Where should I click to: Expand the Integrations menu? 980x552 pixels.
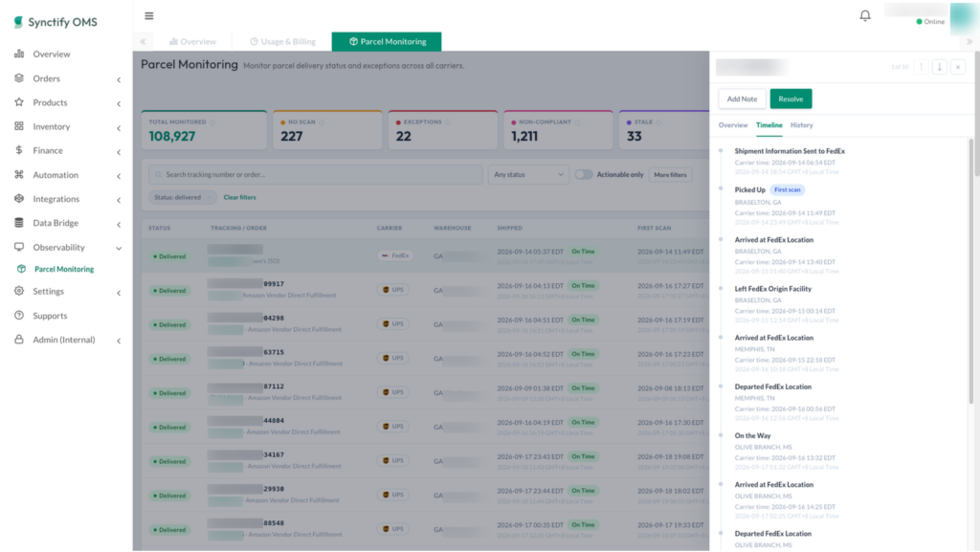point(119,200)
